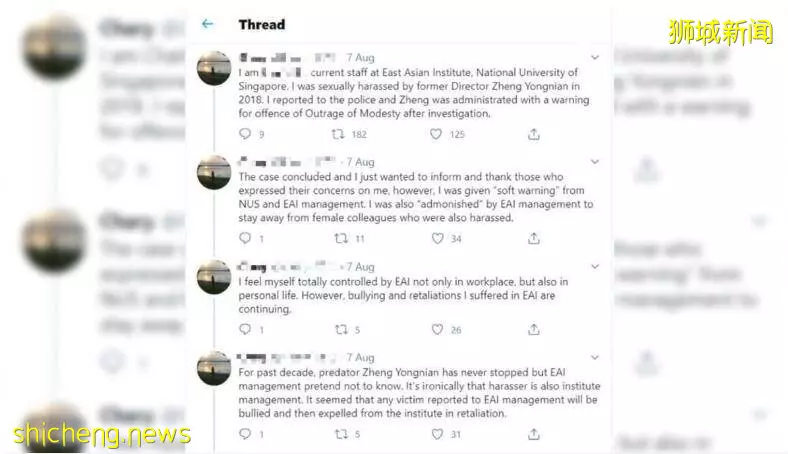Image resolution: width=788 pixels, height=454 pixels.
Task: Go back using the Thread arrow
Action: point(207,24)
